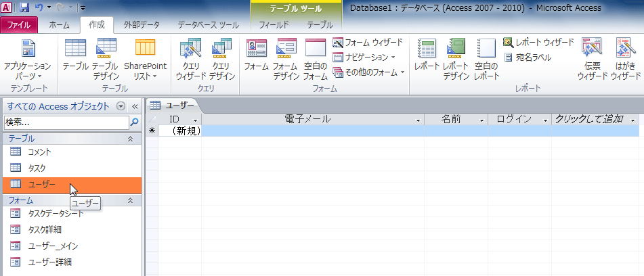Open the Navigation (ナビゲーション) form menu
The width and height of the screenshot is (644, 276).
click(x=364, y=57)
